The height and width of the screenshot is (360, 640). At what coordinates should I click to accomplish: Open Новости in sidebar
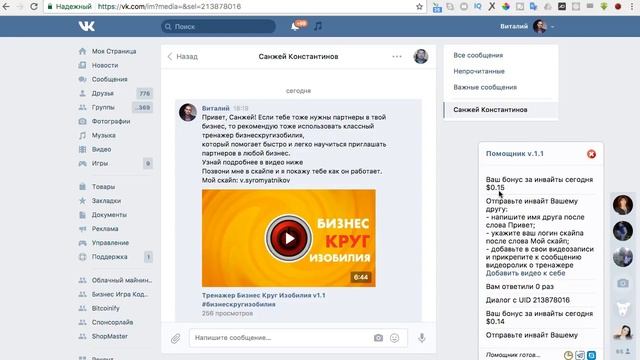(104, 65)
